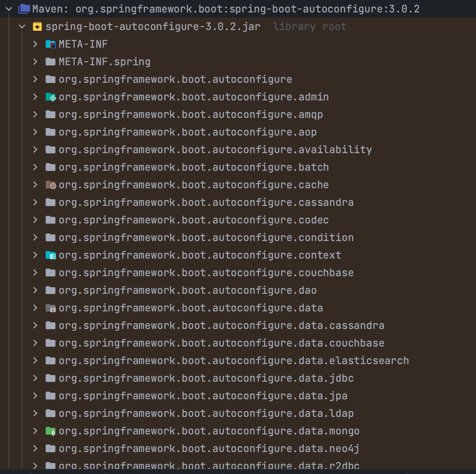Click the data package database folder icon
The width and height of the screenshot is (476, 474).
(51, 308)
